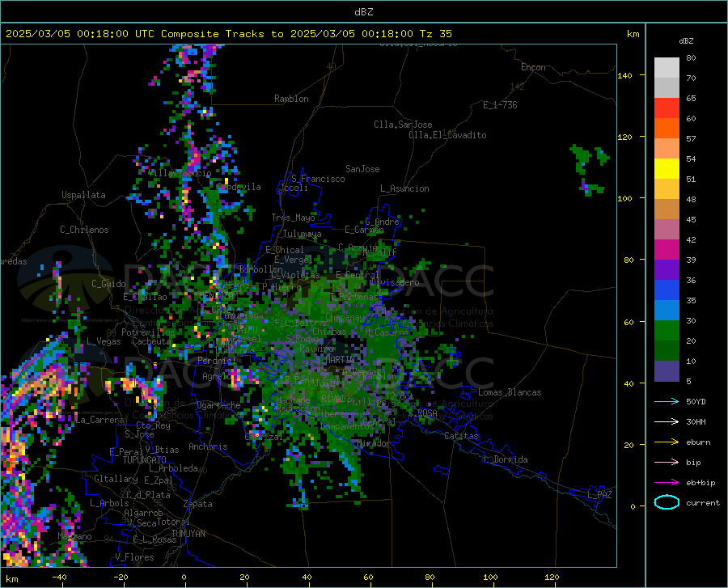The image size is (728, 588).
Task: Click the Potrerillos label
Action: (148, 332)
